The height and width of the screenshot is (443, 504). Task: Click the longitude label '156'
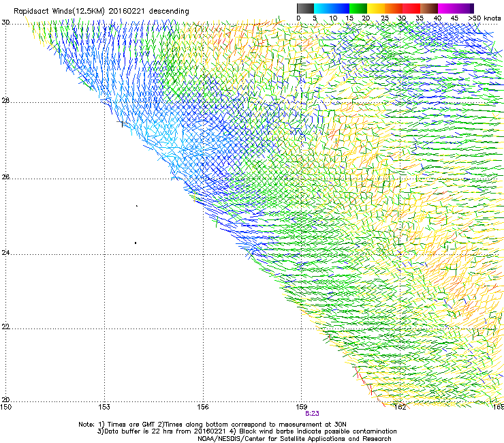click(203, 407)
